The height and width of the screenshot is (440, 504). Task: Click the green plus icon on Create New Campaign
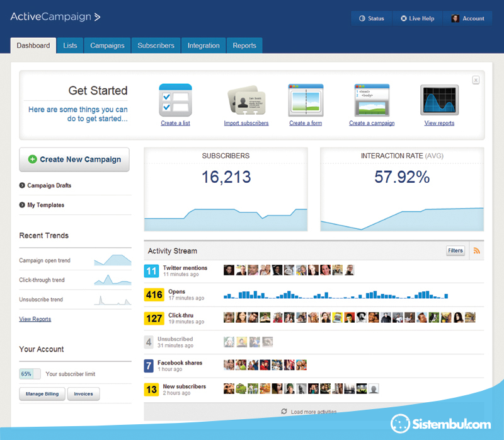coord(33,159)
